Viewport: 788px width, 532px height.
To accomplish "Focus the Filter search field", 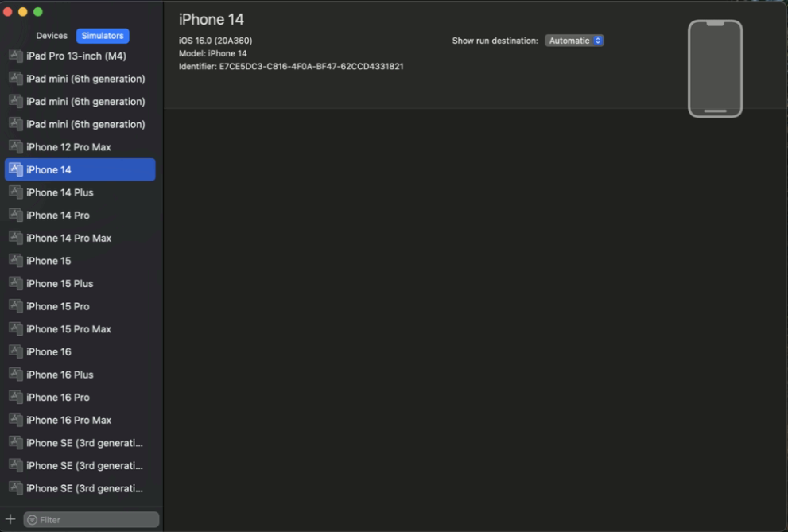I will (x=91, y=520).
